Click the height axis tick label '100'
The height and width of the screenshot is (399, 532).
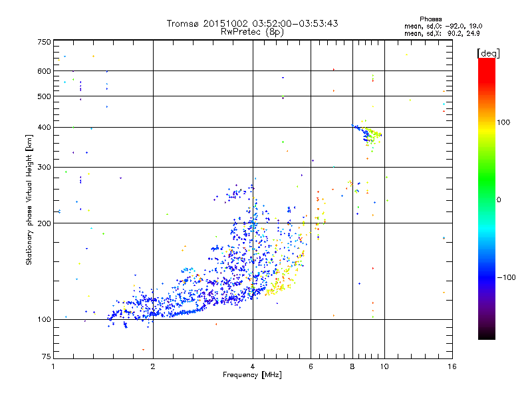[x=45, y=320]
